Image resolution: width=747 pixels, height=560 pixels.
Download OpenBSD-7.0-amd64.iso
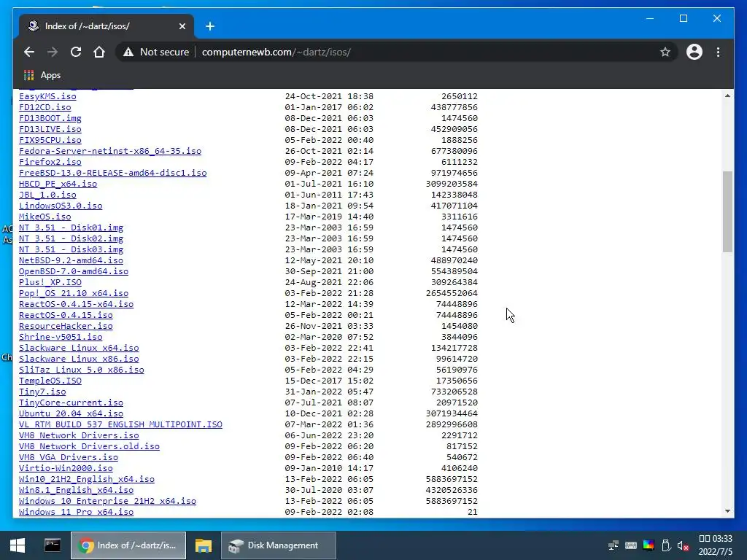tap(74, 271)
